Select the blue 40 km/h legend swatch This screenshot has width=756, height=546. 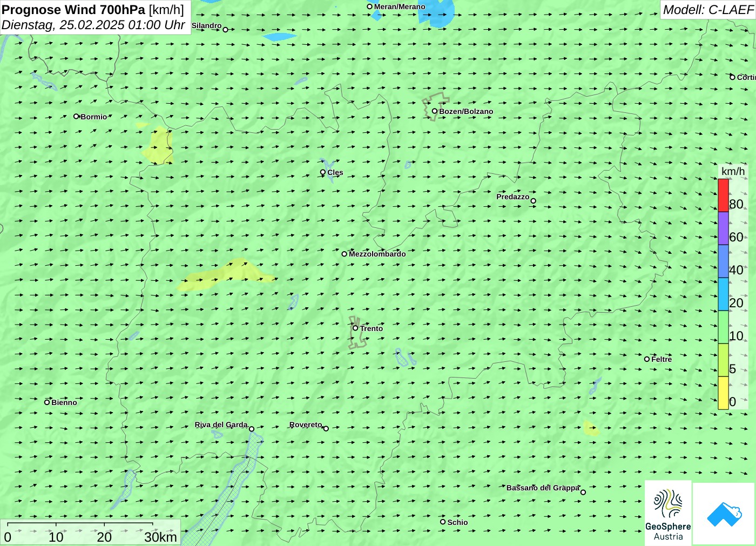coord(723,261)
